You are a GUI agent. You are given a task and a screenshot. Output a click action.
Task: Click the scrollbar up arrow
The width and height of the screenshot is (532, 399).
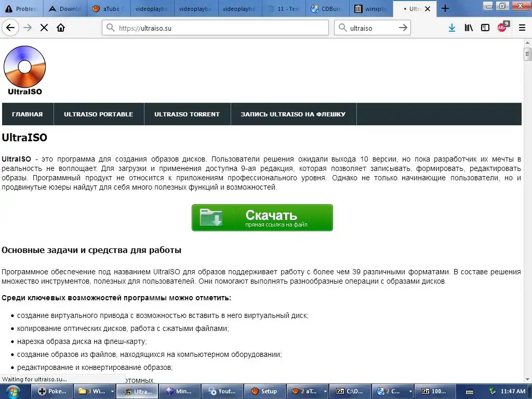pyautogui.click(x=527, y=43)
